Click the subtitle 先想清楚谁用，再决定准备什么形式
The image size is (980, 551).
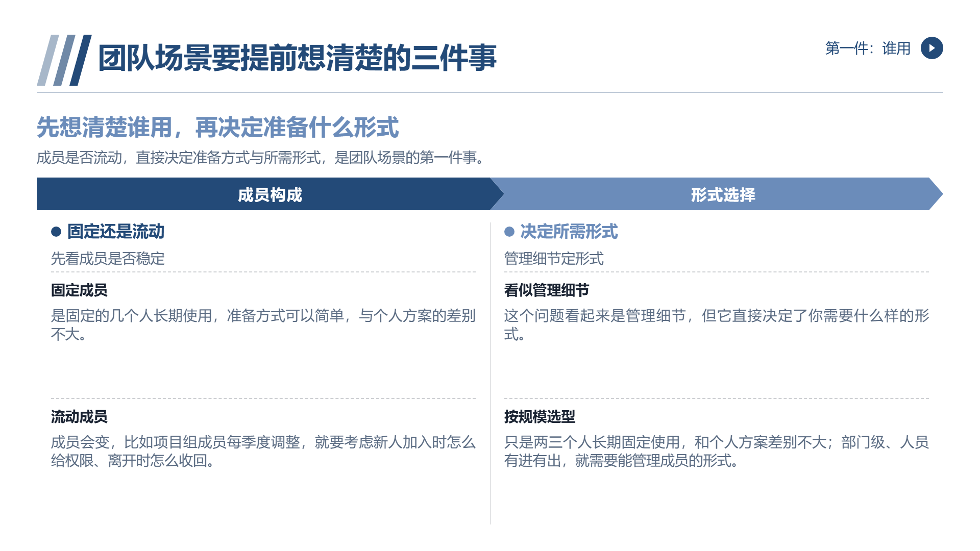point(217,127)
